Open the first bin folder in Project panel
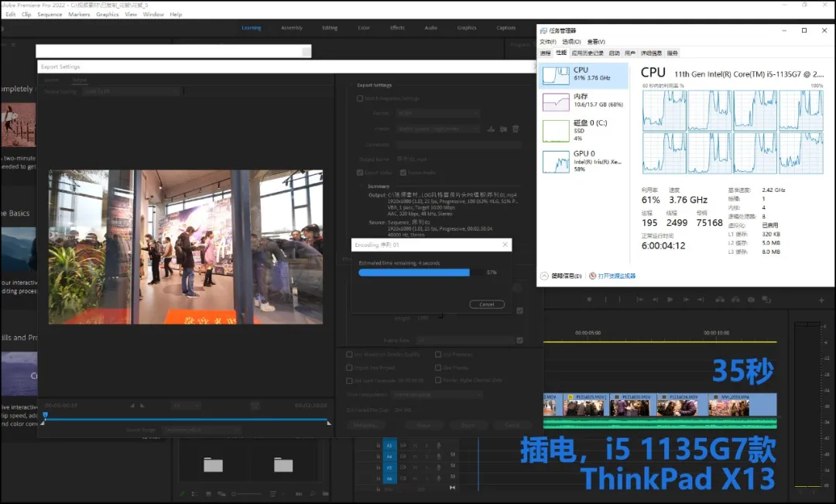836x504 pixels. [x=214, y=465]
